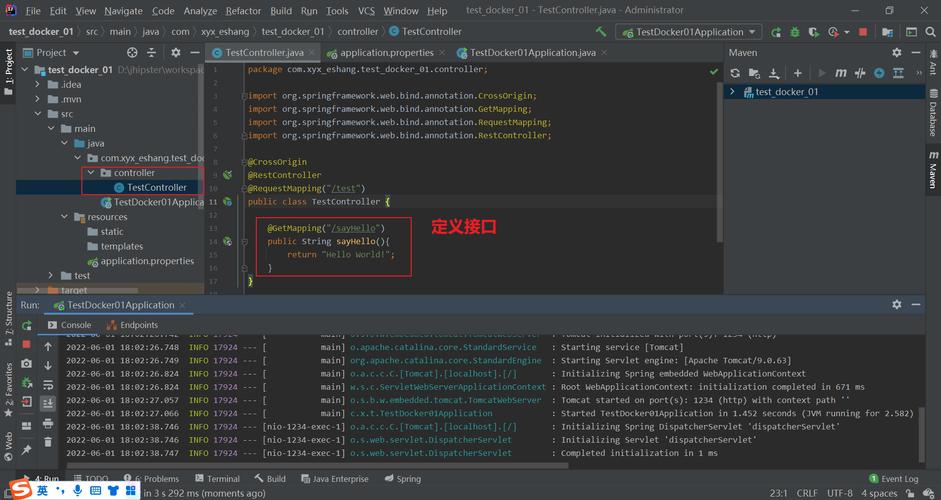Image resolution: width=941 pixels, height=500 pixels.
Task: Reload all Maven projects icon
Action: [x=735, y=73]
